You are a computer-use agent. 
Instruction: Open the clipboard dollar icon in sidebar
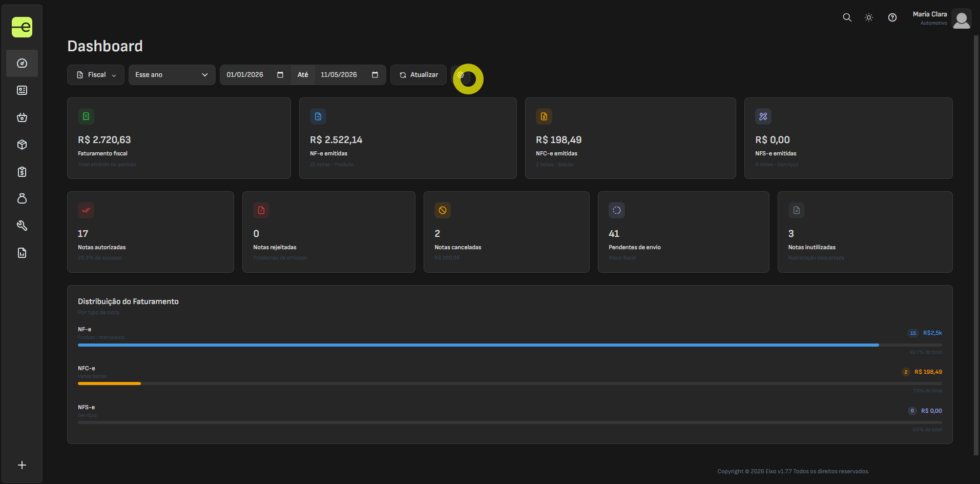pyautogui.click(x=22, y=172)
